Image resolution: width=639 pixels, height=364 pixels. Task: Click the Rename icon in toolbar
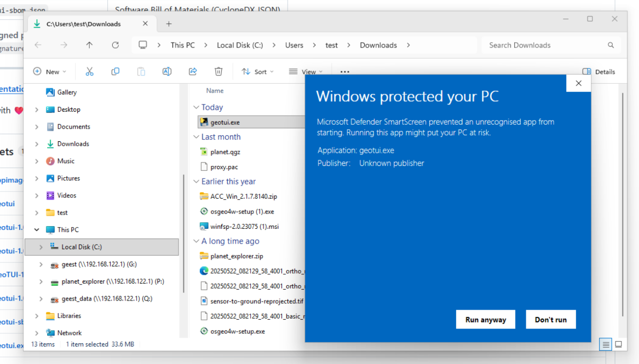tap(167, 72)
